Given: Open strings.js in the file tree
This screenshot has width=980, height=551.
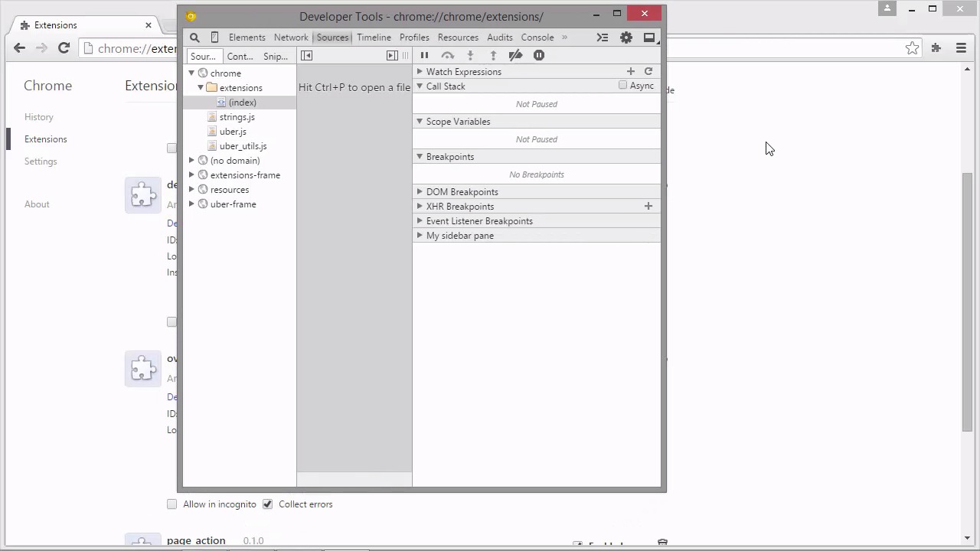Looking at the screenshot, I should pyautogui.click(x=237, y=117).
